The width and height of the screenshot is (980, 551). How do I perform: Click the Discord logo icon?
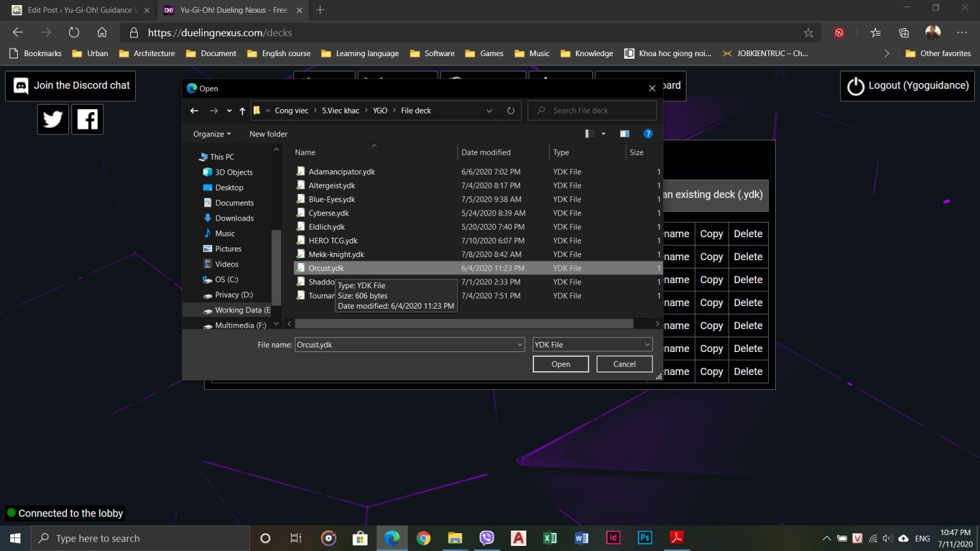pyautogui.click(x=21, y=85)
